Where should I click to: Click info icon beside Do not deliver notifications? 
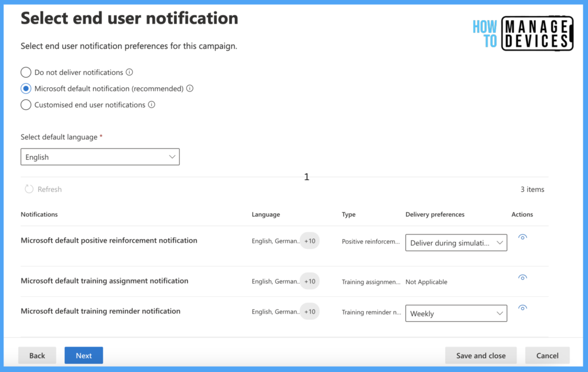tap(129, 72)
